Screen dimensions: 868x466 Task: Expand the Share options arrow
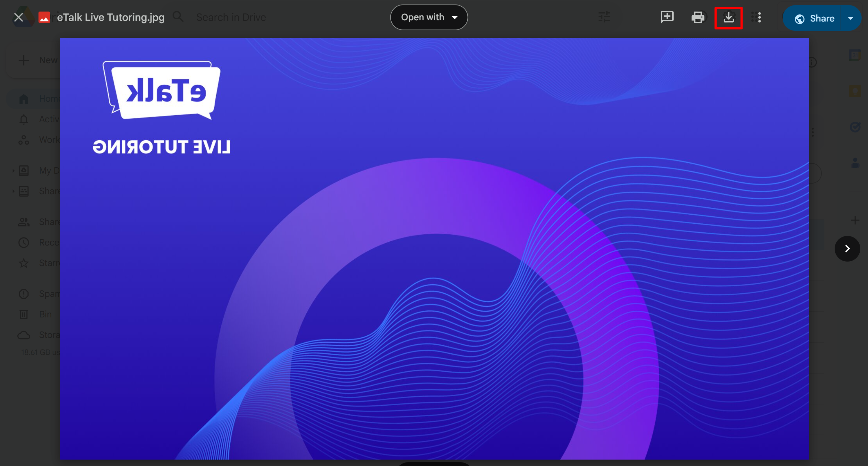click(x=850, y=19)
